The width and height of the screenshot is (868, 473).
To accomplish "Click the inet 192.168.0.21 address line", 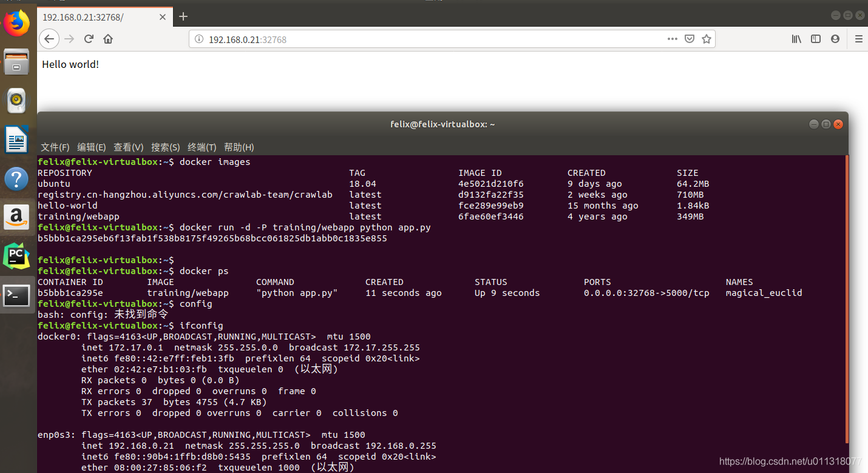I will (259, 446).
